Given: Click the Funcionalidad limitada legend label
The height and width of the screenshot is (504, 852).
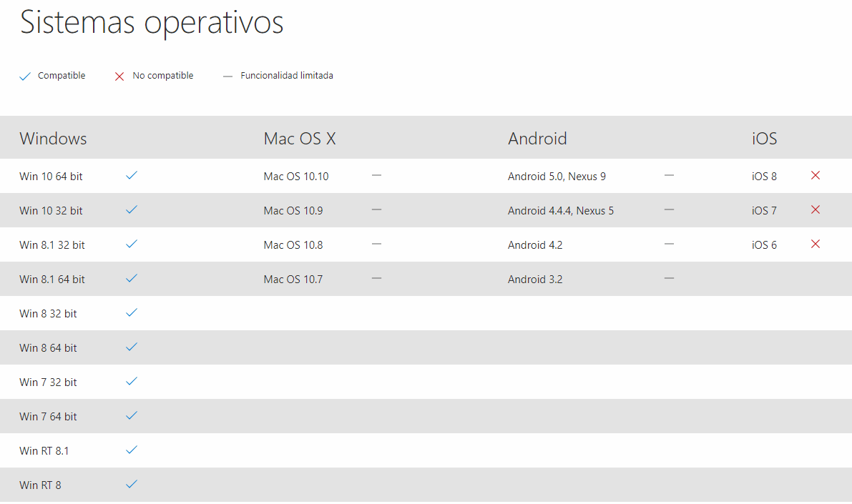Looking at the screenshot, I should point(287,76).
